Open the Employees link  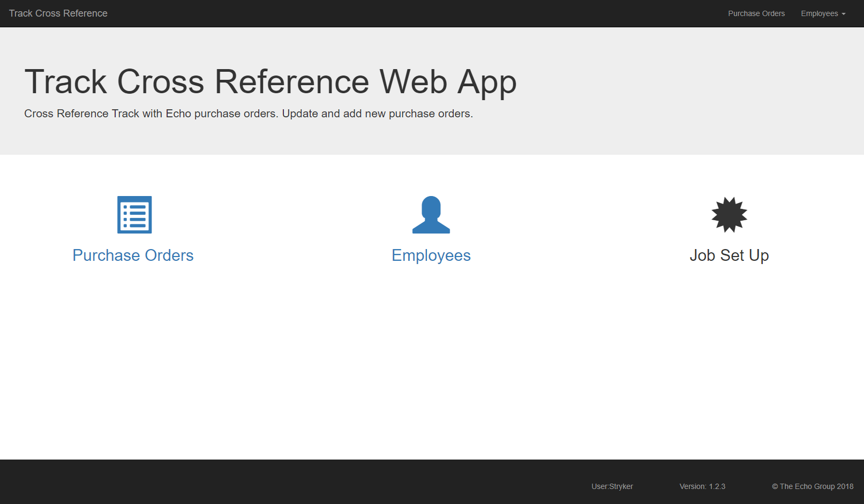tap(431, 255)
